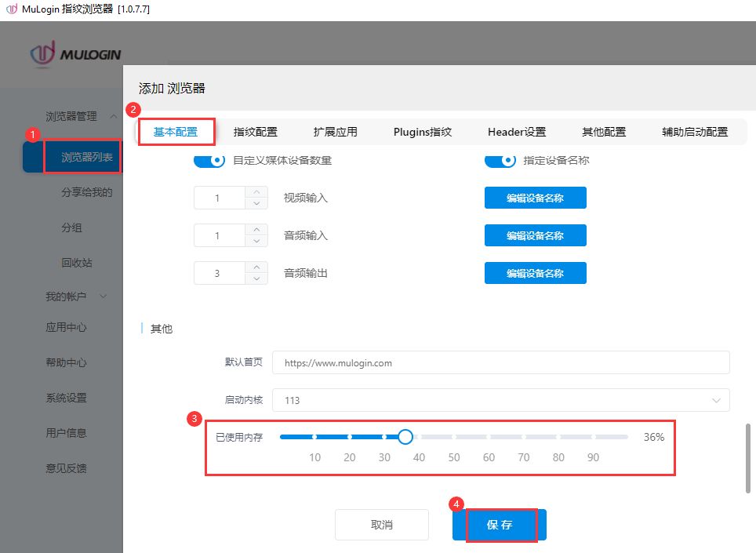Increase 视频输入 count with up arrow

tap(256, 192)
